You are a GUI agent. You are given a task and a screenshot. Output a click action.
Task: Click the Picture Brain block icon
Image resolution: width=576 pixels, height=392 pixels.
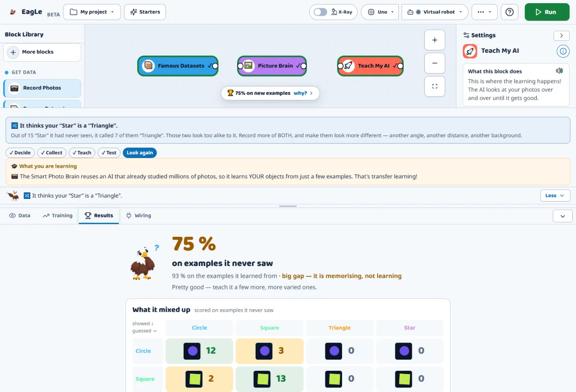tap(248, 66)
